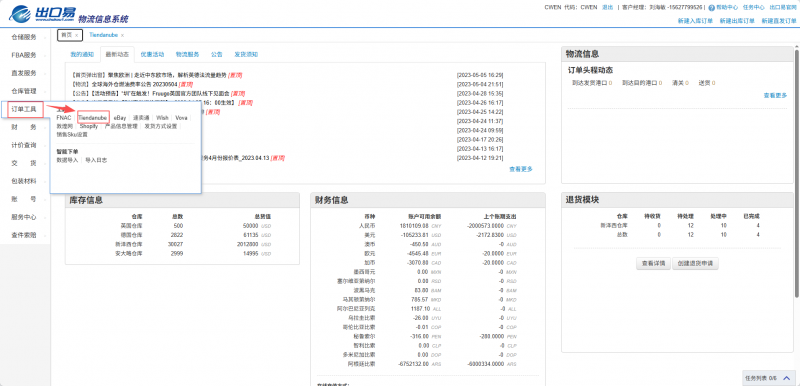The image size is (800, 386).
Task: Select Shopify in the order tools flyout
Action: [88, 126]
